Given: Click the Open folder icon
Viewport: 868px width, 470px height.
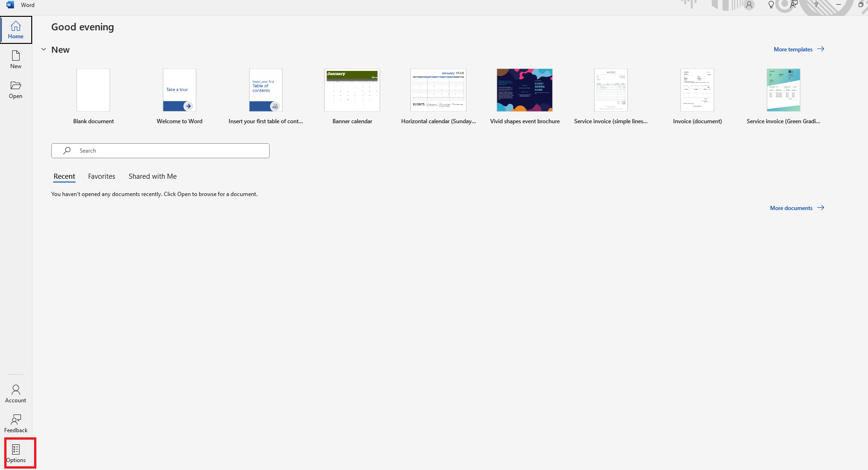Looking at the screenshot, I should pos(15,89).
